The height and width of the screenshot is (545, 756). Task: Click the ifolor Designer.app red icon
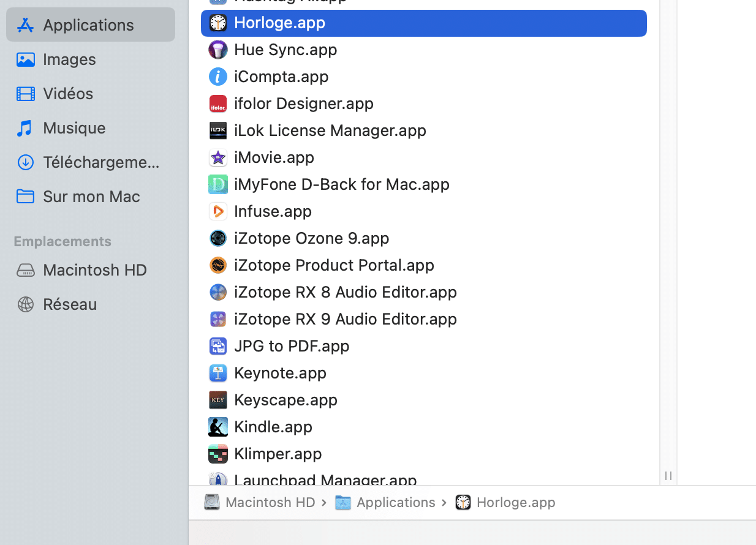click(218, 103)
